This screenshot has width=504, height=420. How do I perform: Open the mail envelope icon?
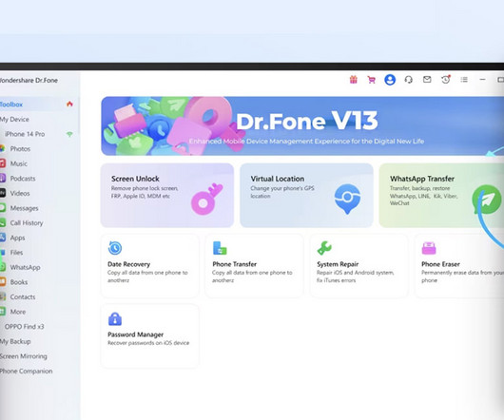(x=427, y=79)
